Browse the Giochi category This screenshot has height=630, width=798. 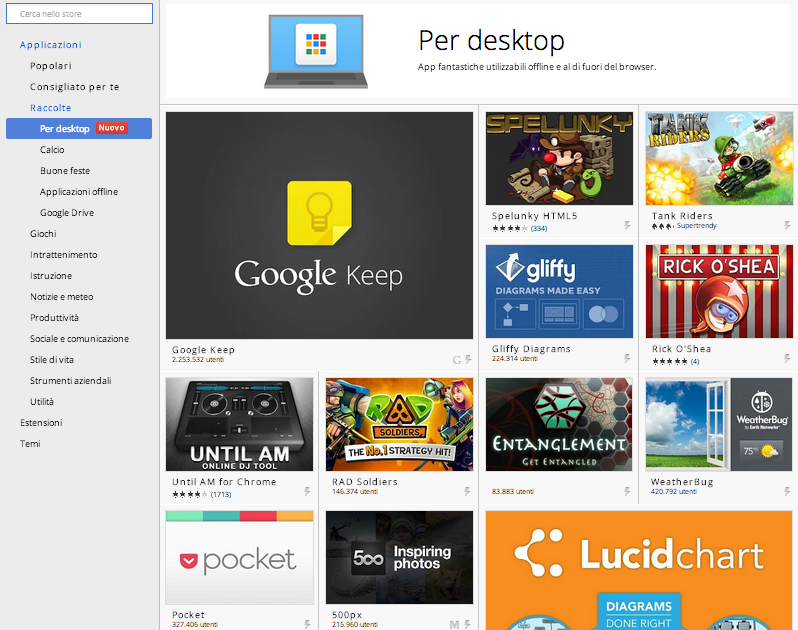[43, 234]
